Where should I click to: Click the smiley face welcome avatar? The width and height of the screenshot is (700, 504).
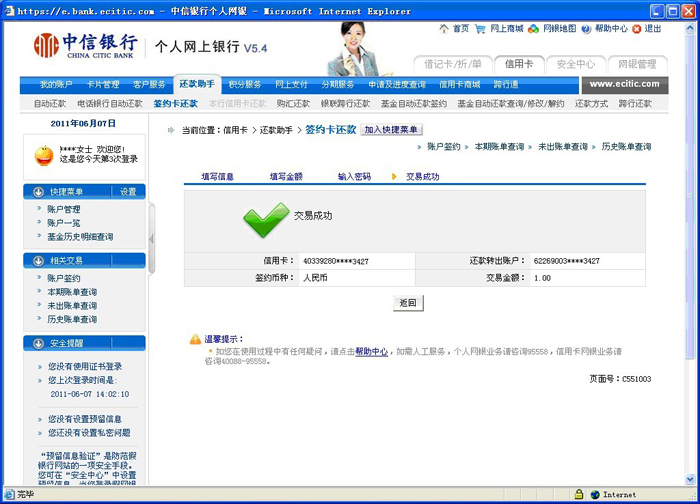(44, 155)
